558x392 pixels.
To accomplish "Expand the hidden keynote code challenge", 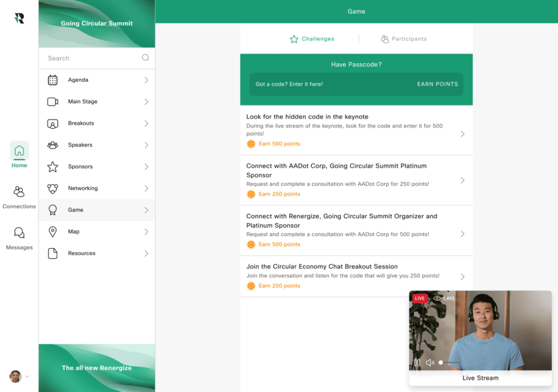I will pos(356,130).
